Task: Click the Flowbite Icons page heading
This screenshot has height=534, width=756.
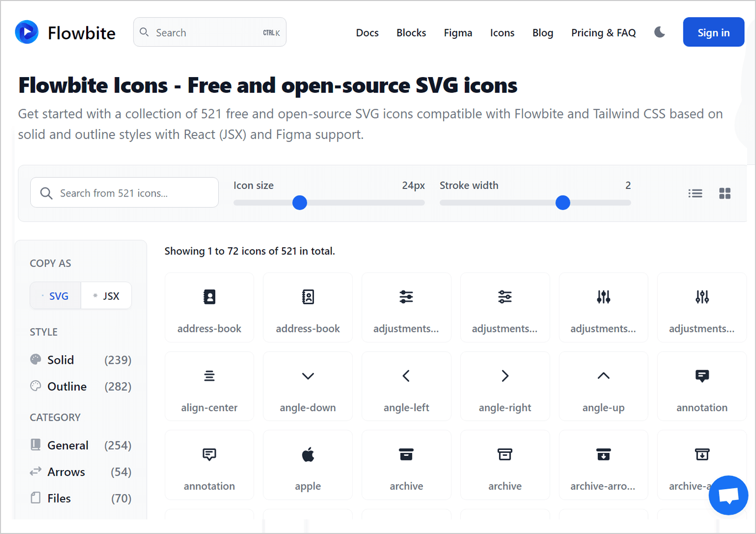Action: click(268, 85)
